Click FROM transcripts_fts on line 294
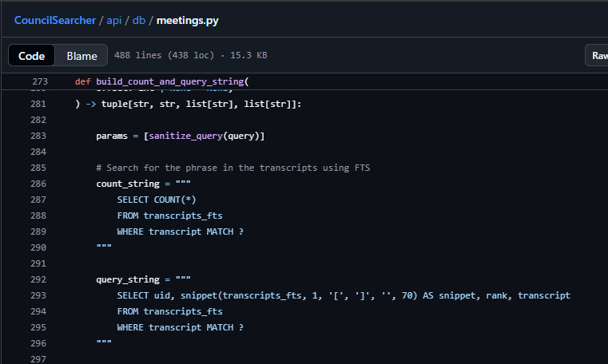 click(170, 311)
